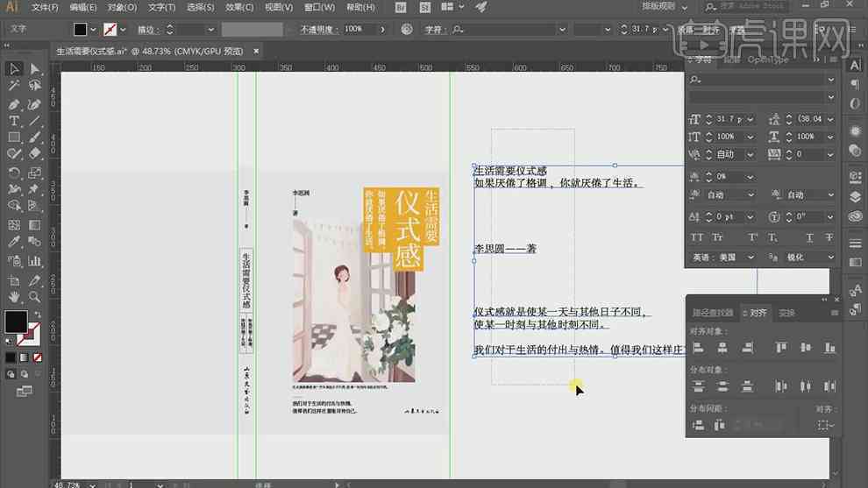Switch to 对齐 panel tab
This screenshot has height=488, width=868.
758,313
